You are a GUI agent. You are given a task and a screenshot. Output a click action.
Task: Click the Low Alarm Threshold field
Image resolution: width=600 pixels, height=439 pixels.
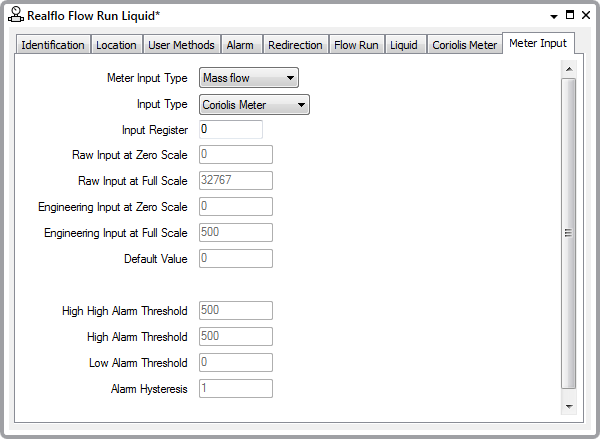[236, 362]
